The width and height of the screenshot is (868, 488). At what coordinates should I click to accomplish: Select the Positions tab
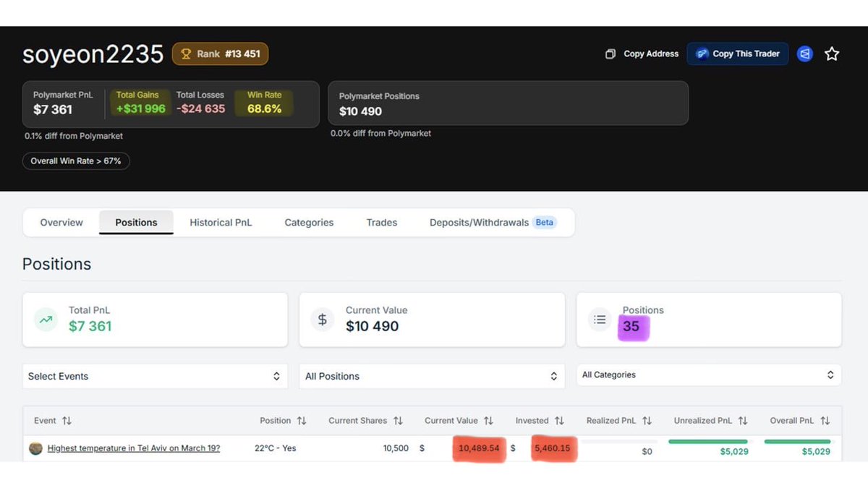(x=136, y=223)
